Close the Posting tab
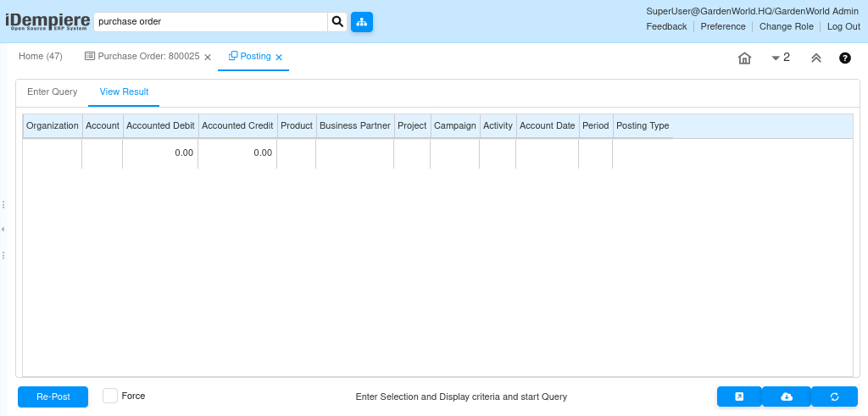Screen dimensions: 868x416 point(279,58)
